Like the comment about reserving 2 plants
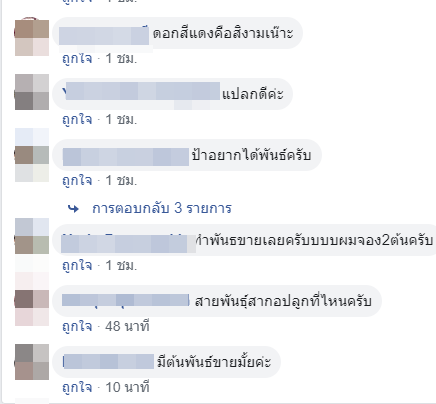The width and height of the screenshot is (436, 404). (77, 266)
